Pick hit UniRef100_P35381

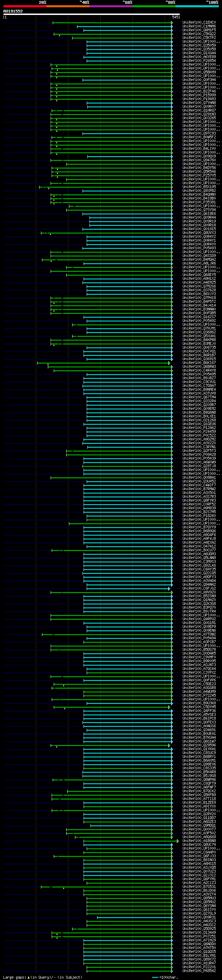199,202
